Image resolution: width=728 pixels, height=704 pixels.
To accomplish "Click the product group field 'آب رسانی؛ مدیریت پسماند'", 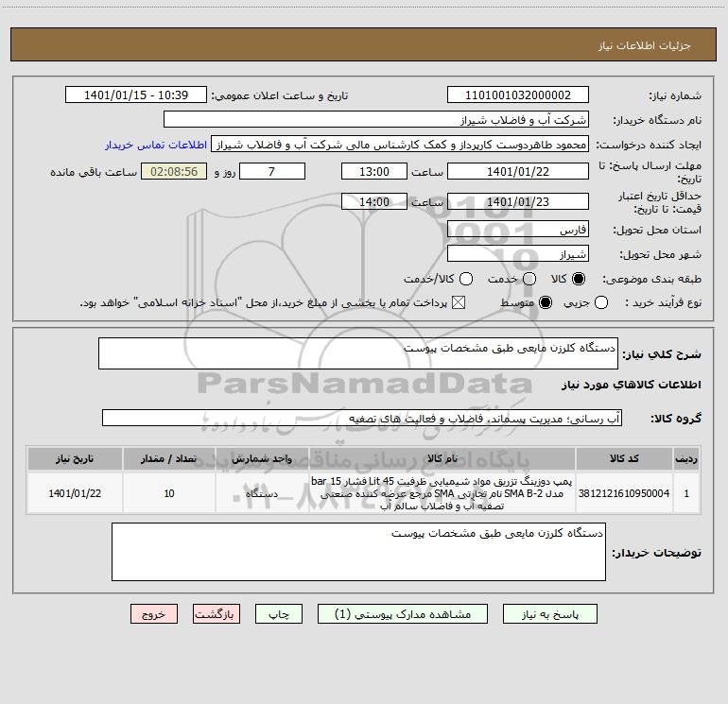I will tap(362, 418).
